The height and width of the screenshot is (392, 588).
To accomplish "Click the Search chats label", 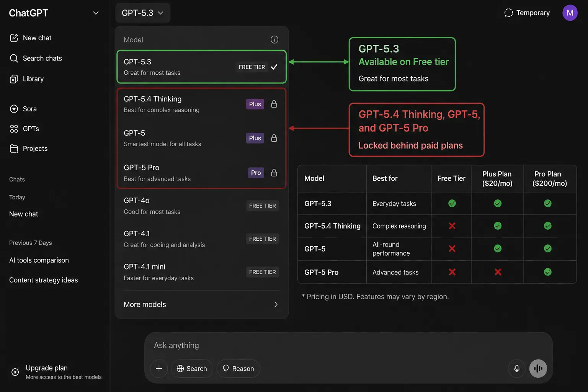I will coord(42,58).
